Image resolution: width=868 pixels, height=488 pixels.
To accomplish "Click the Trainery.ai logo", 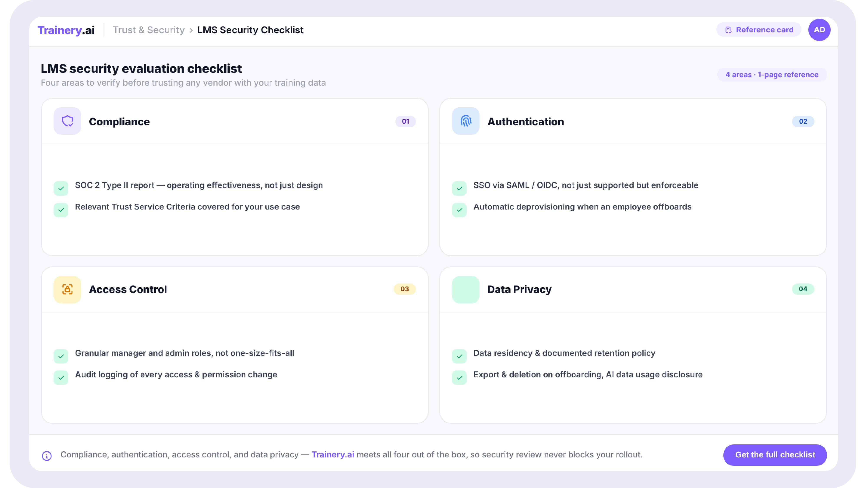I will [x=66, y=30].
